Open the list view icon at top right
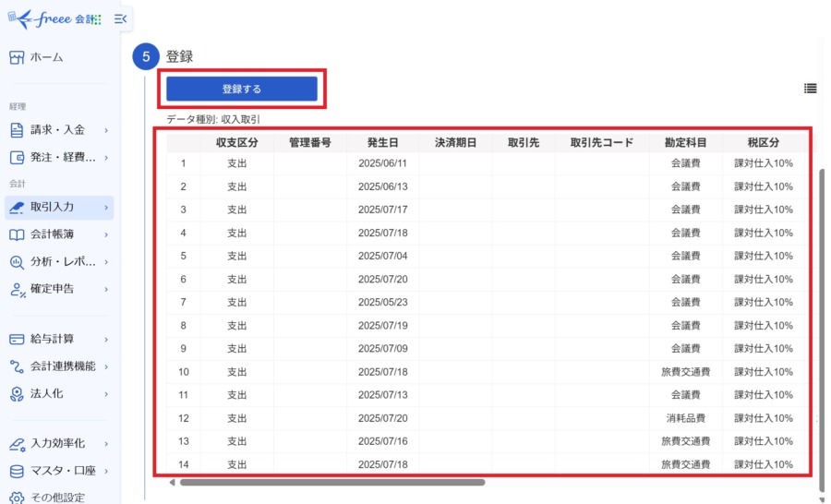 tap(810, 89)
